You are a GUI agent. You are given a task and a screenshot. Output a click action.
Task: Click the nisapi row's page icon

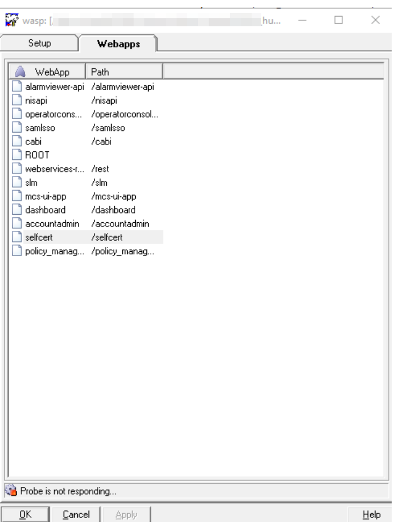coord(17,100)
